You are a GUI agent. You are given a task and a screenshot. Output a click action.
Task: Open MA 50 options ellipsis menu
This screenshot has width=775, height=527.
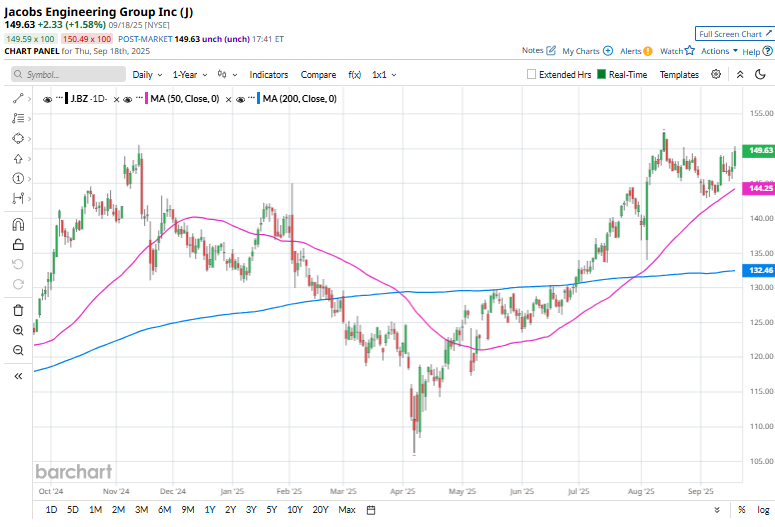[x=139, y=97]
